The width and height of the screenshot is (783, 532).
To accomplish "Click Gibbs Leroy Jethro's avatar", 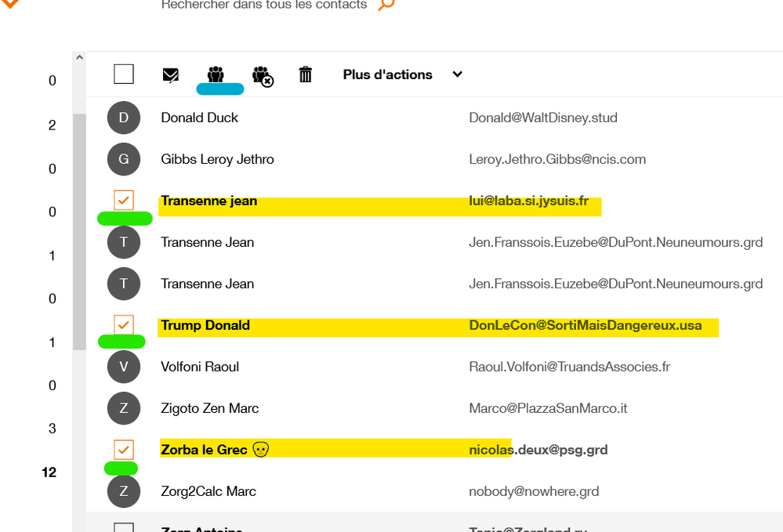I will pos(123,159).
